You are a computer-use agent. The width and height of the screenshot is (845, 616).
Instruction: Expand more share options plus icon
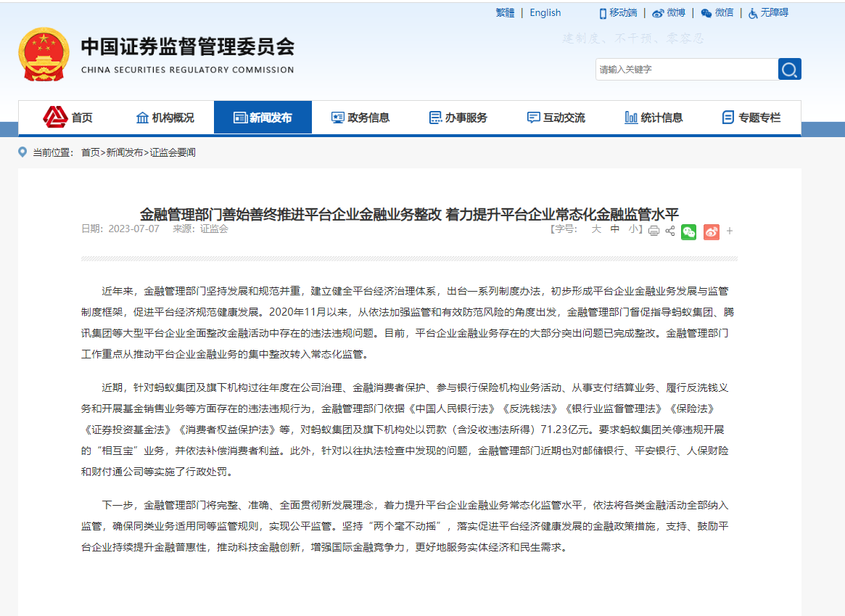click(730, 231)
